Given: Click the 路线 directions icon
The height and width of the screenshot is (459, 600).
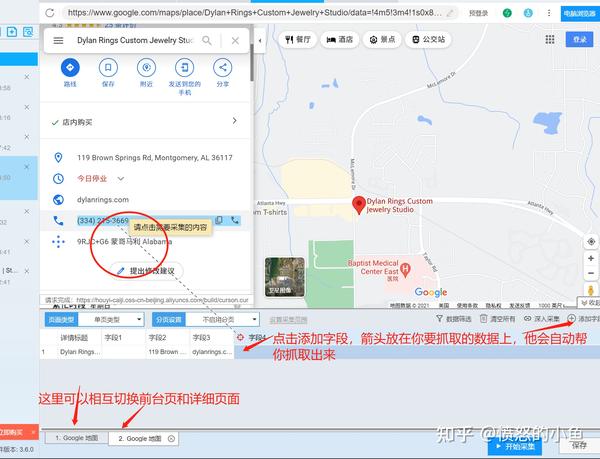Looking at the screenshot, I should pyautogui.click(x=70, y=68).
